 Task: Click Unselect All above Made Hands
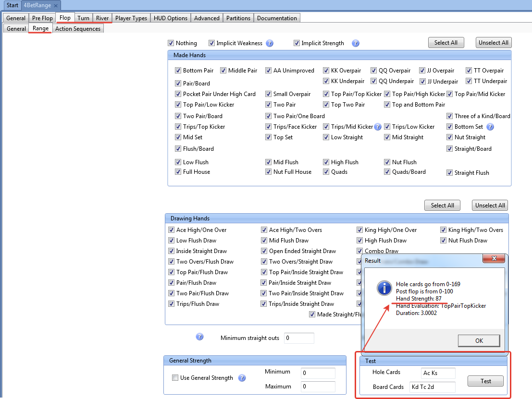(x=493, y=43)
